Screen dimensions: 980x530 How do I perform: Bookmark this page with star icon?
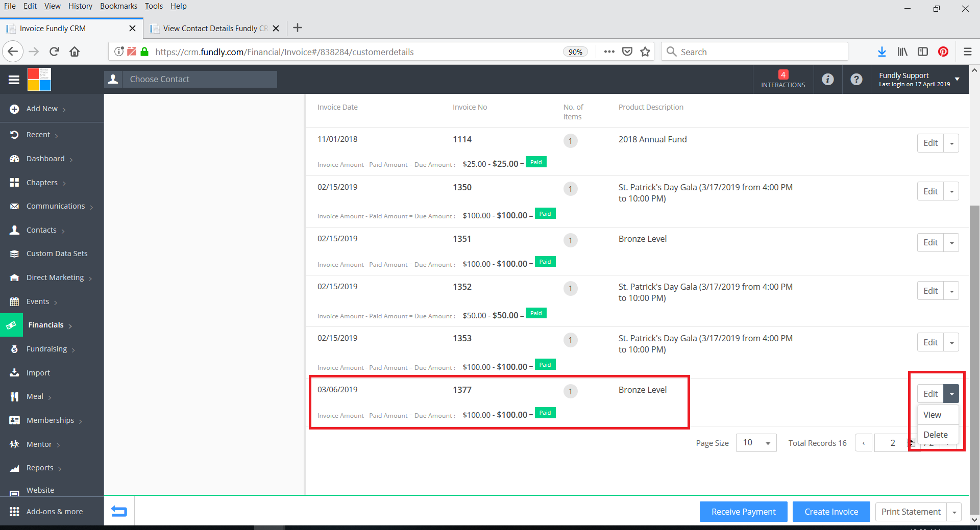click(x=645, y=52)
